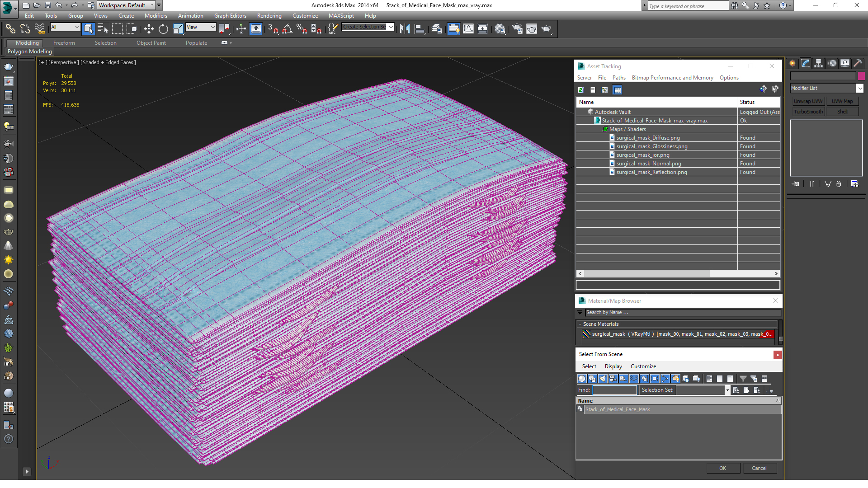
Task: Click the Asset Tracking list view icon
Action: click(x=593, y=89)
